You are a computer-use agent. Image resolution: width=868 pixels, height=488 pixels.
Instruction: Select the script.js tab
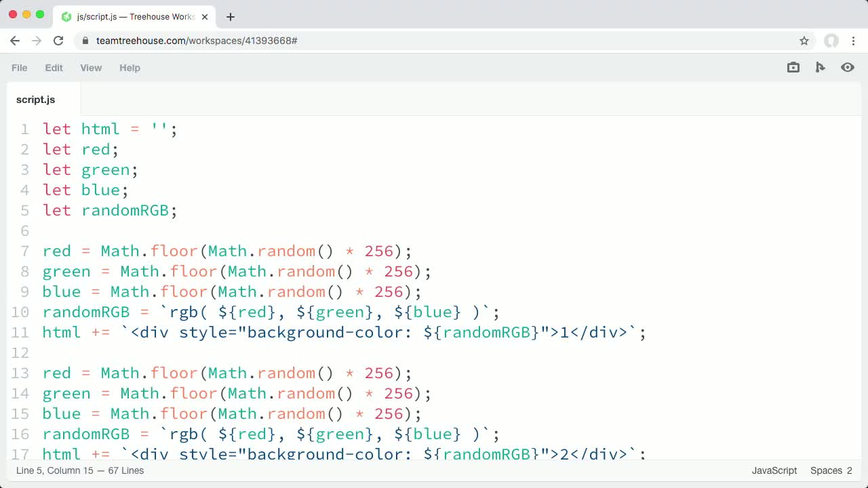tap(35, 100)
